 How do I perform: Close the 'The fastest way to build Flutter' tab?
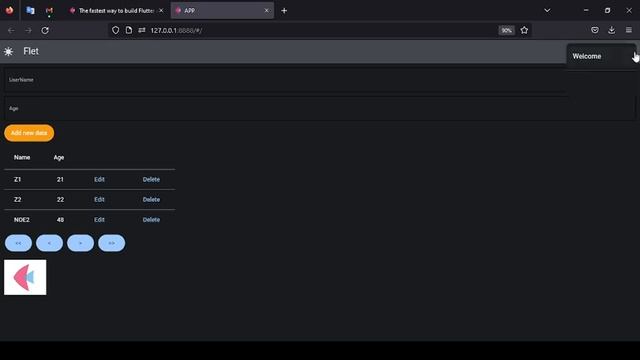161,11
